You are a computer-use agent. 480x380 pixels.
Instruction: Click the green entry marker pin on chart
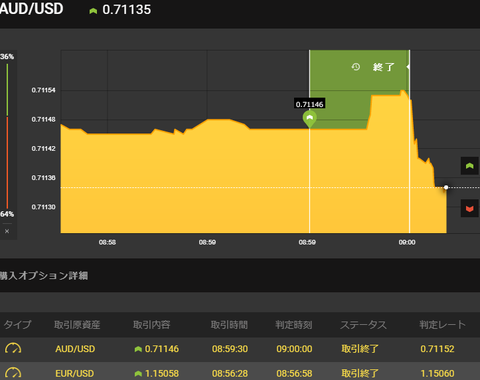click(310, 119)
